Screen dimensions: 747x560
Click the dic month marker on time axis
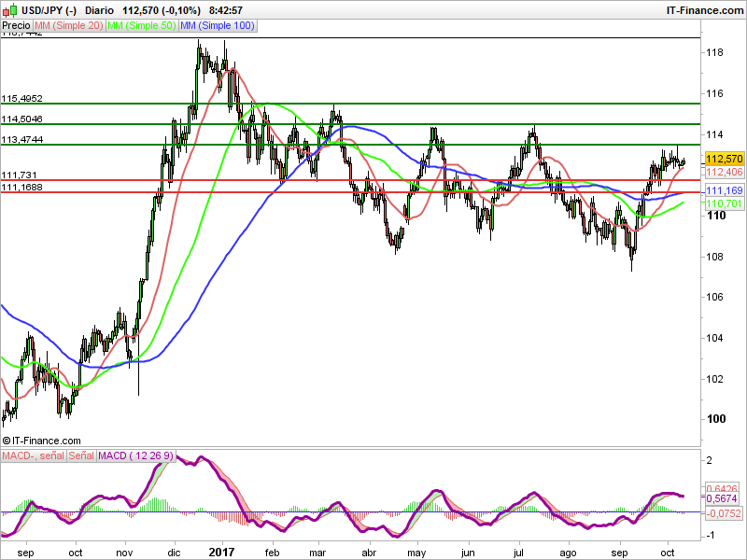174,553
